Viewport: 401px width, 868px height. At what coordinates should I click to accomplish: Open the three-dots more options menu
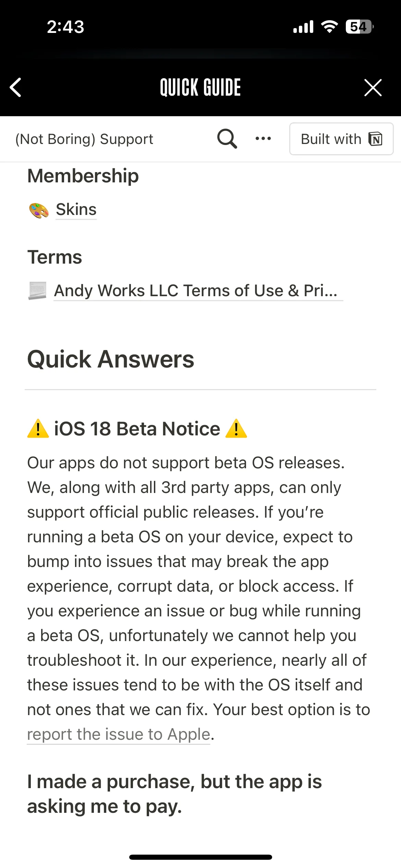pos(263,139)
